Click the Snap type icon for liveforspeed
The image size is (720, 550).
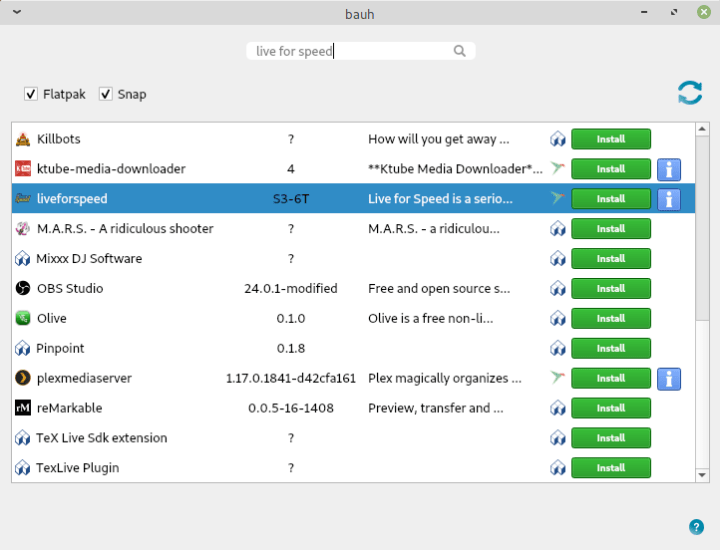(x=557, y=198)
